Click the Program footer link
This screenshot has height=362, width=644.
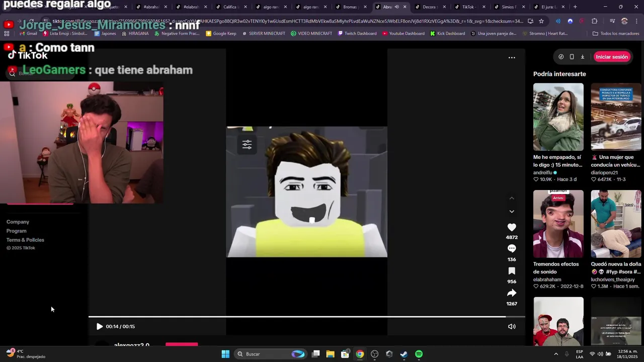(x=17, y=231)
